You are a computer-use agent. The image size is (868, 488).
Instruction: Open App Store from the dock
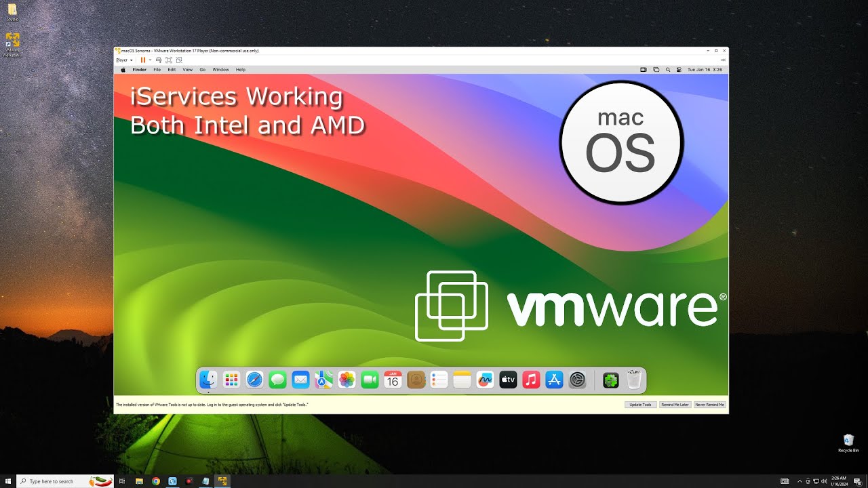click(x=554, y=380)
